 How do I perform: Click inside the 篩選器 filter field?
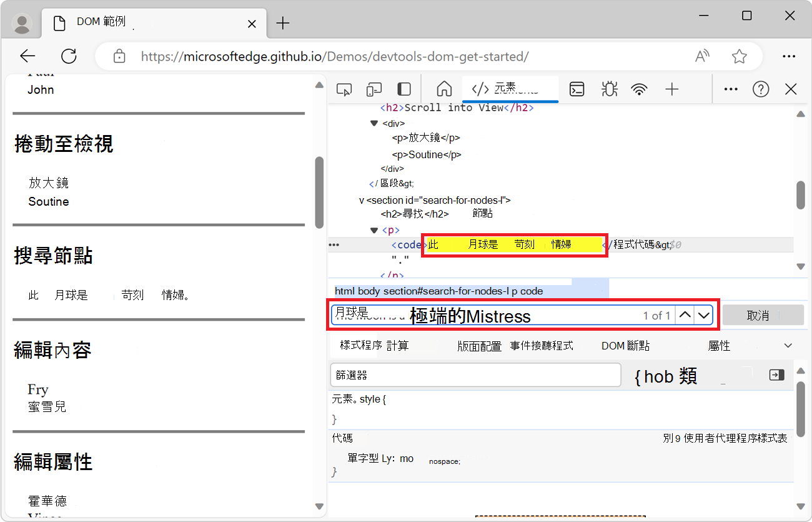475,374
